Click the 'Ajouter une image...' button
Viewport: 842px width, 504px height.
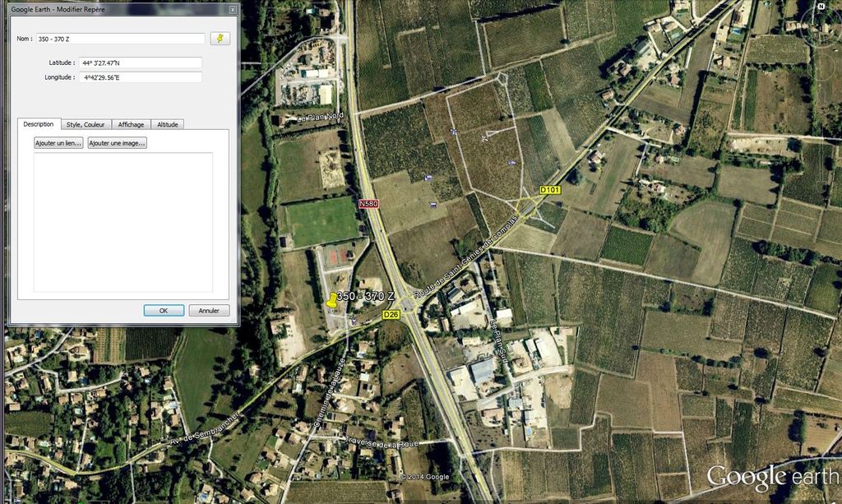click(x=117, y=143)
